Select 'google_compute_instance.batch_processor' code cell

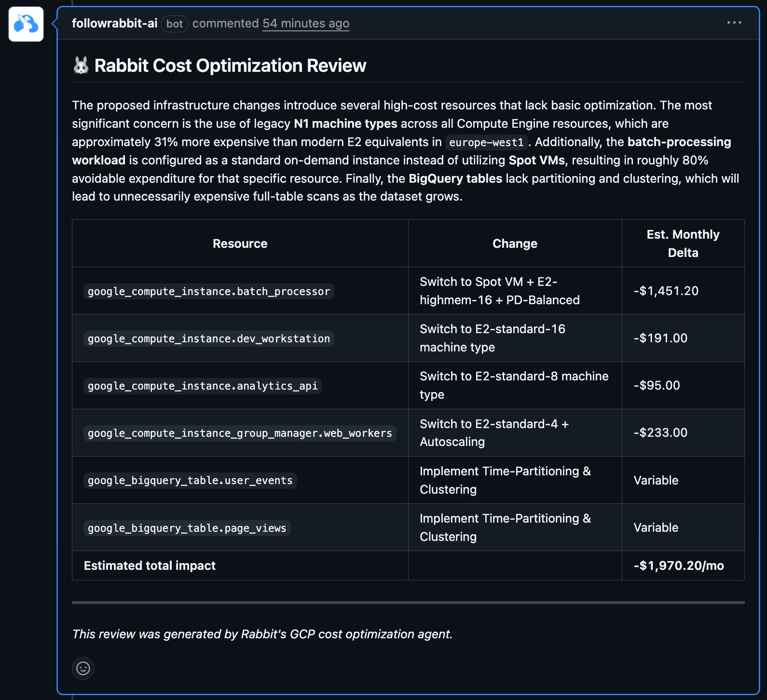[x=209, y=291]
